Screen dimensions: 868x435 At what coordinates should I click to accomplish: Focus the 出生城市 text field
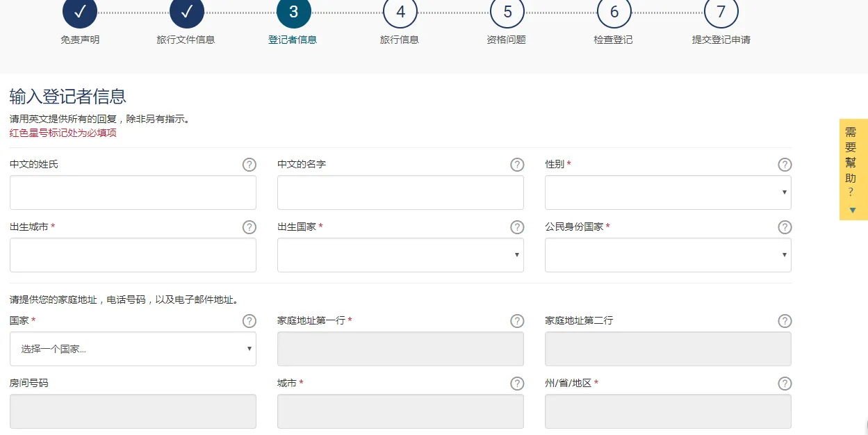133,255
